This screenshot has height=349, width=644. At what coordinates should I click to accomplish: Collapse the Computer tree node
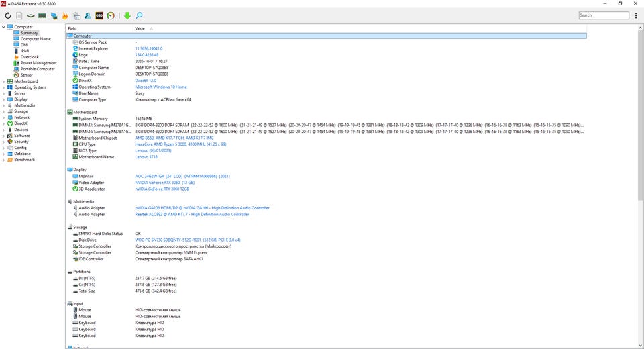(x=4, y=27)
